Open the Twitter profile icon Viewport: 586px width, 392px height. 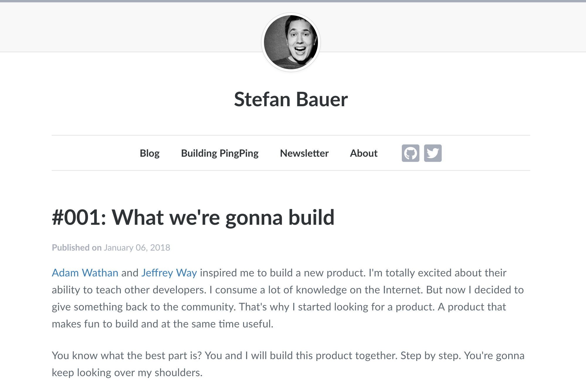pyautogui.click(x=433, y=153)
